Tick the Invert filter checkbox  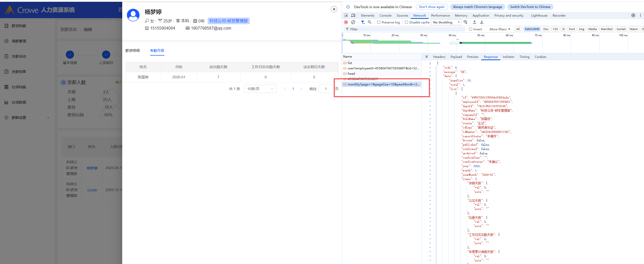click(470, 29)
